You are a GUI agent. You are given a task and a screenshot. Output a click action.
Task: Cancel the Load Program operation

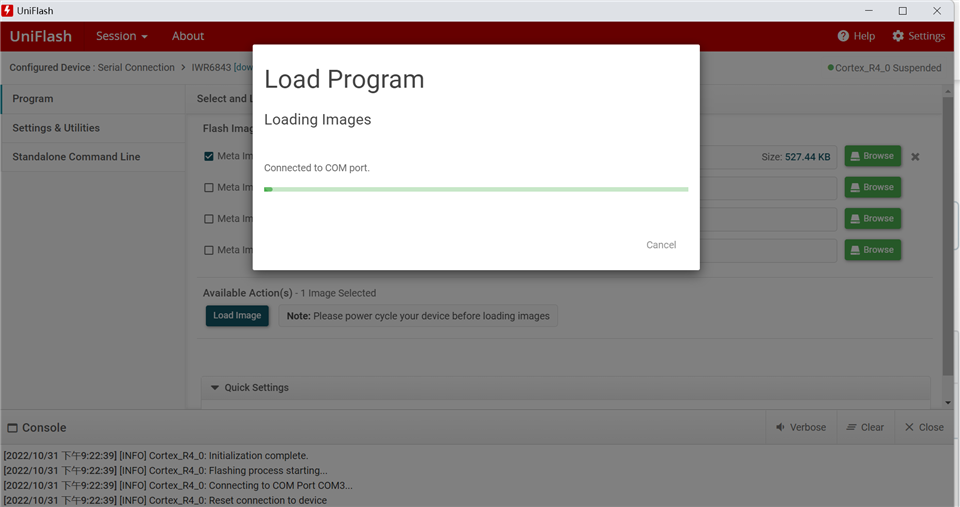661,245
